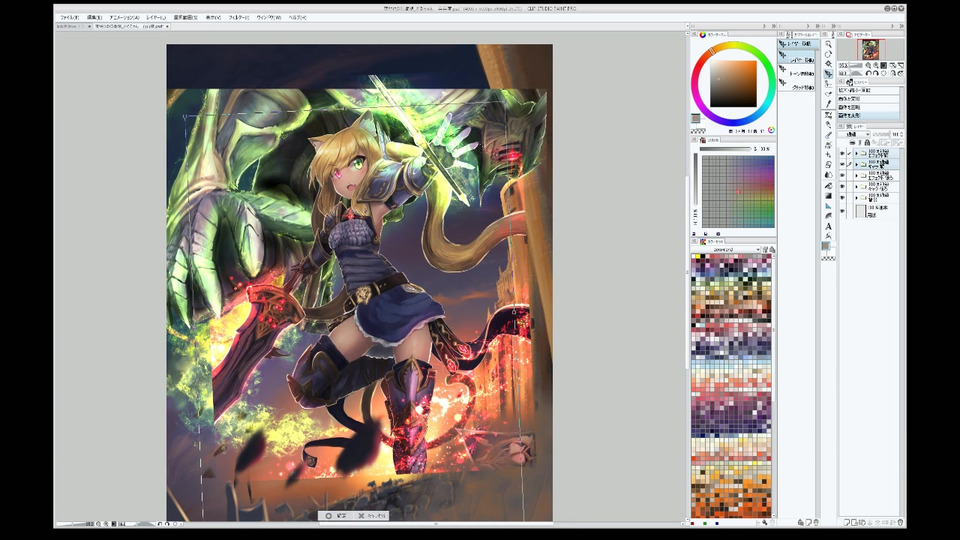The image size is (960, 540).
Task: Expand the top layer folder arrow
Action: pyautogui.click(x=857, y=153)
